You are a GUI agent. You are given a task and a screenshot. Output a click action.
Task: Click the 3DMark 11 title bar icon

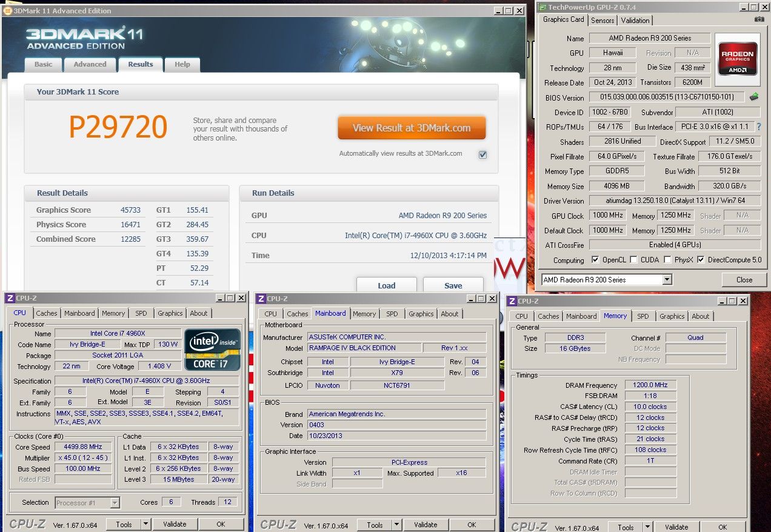pos(7,10)
